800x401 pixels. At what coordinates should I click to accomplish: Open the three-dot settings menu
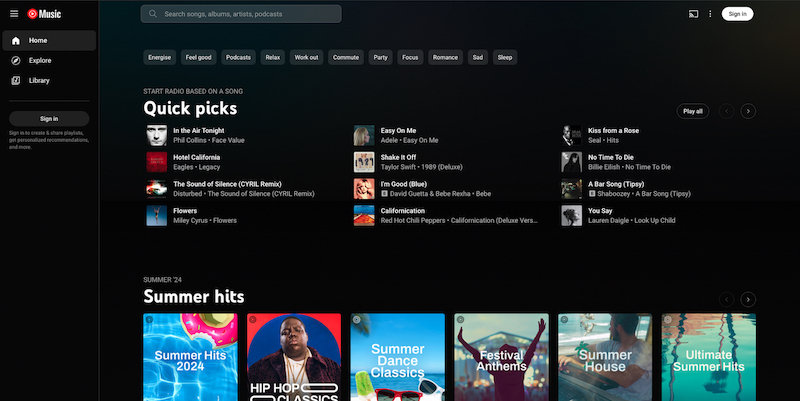click(x=711, y=14)
